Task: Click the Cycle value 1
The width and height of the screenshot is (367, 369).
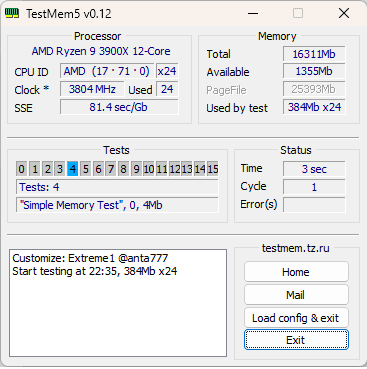Action: coord(314,187)
